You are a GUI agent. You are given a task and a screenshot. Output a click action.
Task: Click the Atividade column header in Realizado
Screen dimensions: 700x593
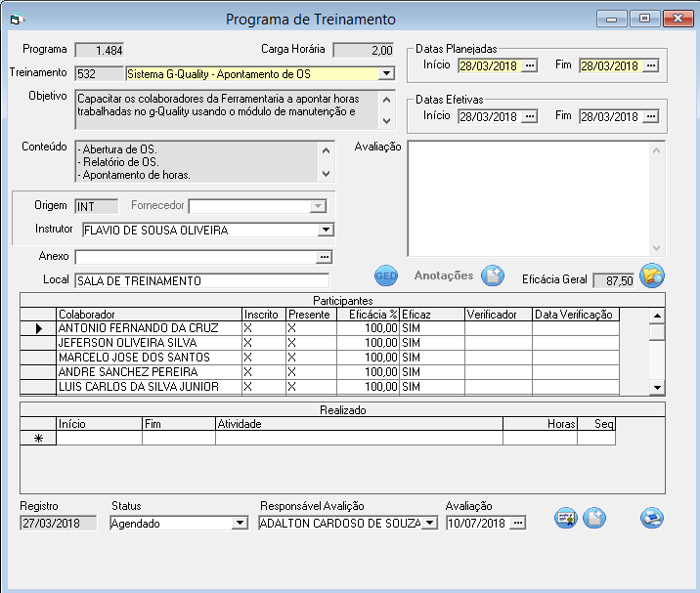click(x=359, y=424)
